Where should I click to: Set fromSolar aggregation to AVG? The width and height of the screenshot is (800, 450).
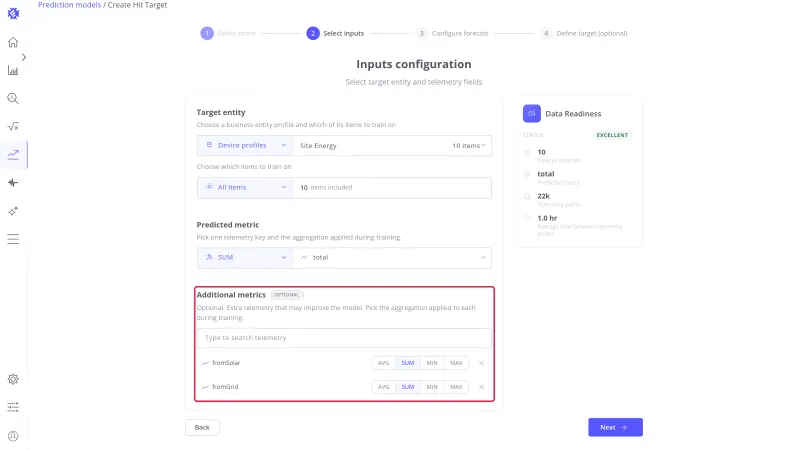384,363
